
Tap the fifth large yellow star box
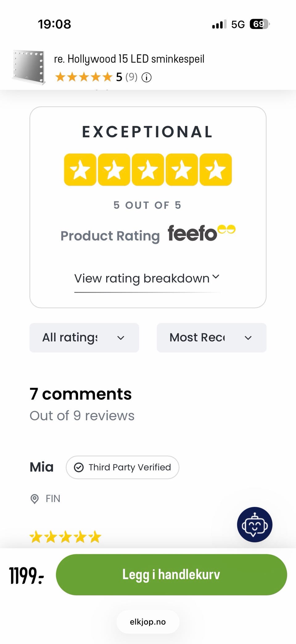pyautogui.click(x=216, y=170)
